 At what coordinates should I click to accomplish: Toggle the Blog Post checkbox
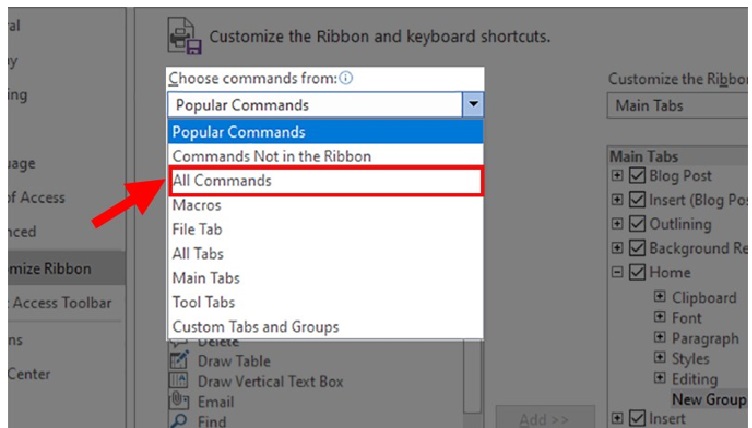point(638,176)
